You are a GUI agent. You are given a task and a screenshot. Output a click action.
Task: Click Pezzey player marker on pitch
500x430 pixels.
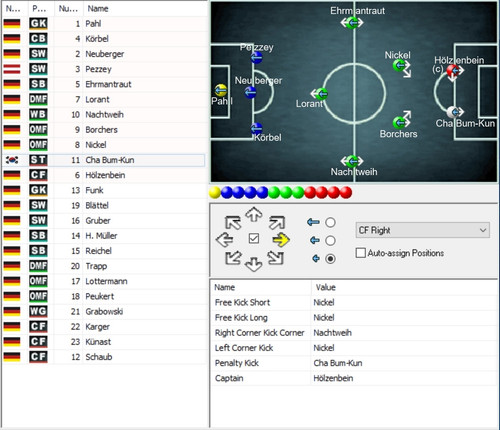click(257, 58)
